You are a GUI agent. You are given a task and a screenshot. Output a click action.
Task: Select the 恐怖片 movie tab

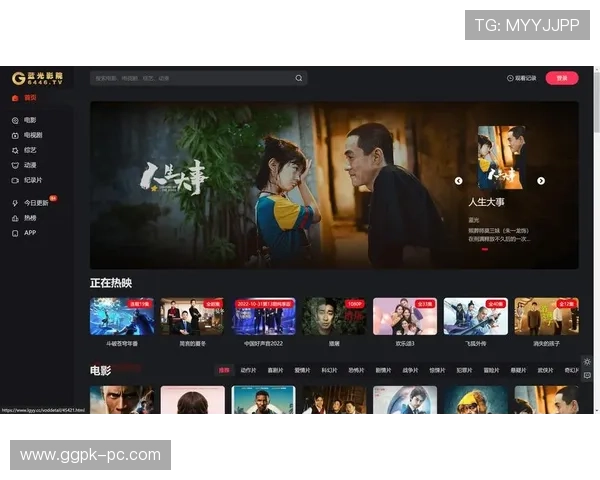coord(356,370)
